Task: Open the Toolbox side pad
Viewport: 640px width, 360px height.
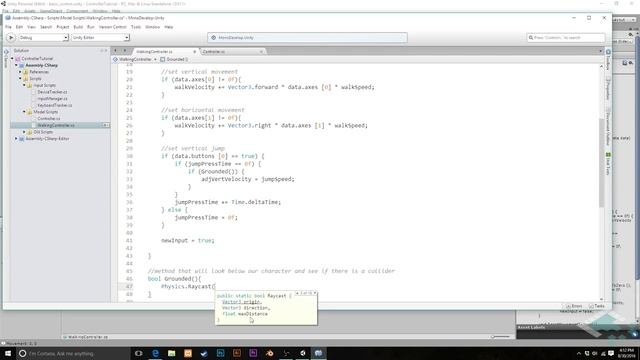Action: tap(608, 60)
